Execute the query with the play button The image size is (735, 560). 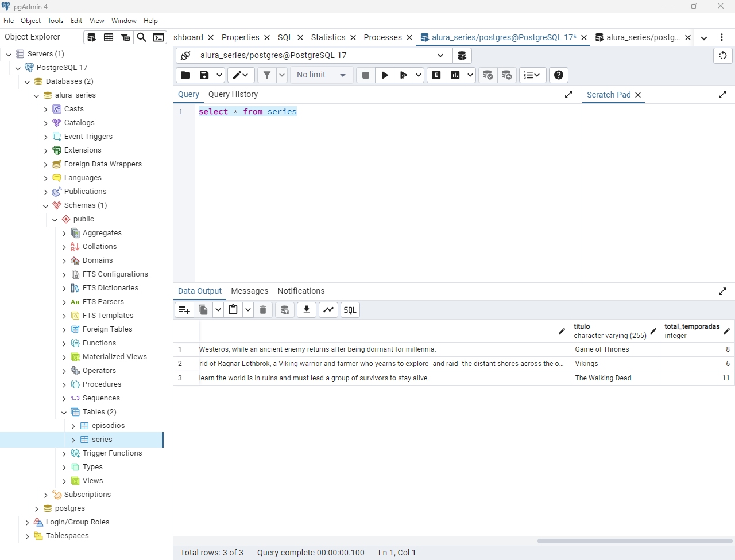pyautogui.click(x=385, y=75)
